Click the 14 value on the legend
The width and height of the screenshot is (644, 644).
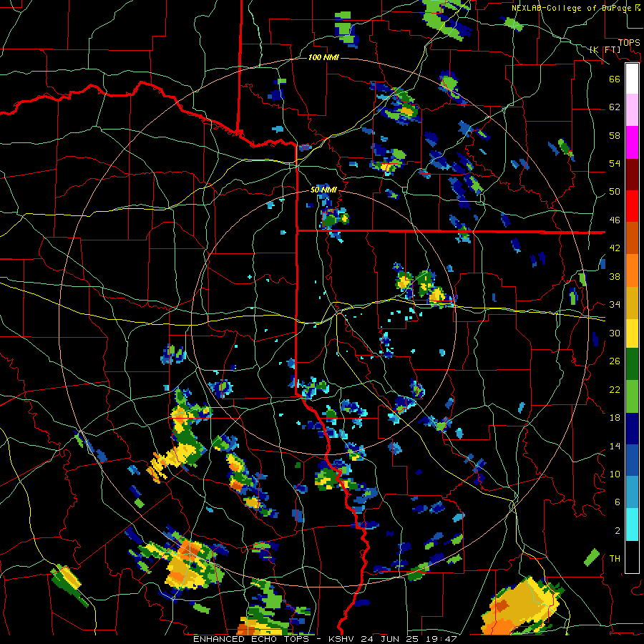coord(615,446)
